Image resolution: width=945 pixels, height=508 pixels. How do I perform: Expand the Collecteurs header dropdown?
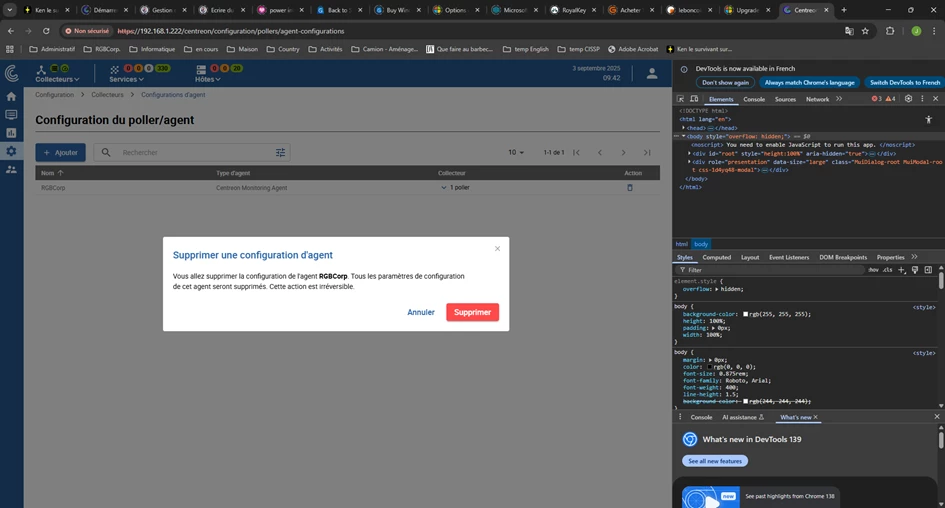57,79
